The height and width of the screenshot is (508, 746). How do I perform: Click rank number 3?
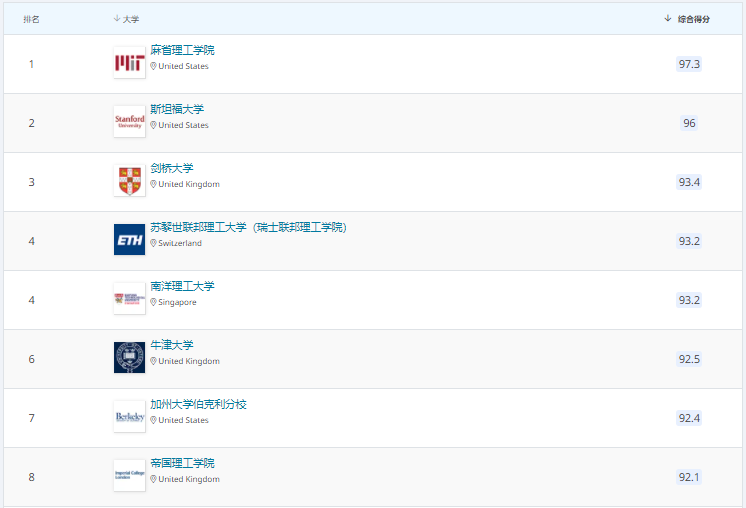(x=31, y=182)
